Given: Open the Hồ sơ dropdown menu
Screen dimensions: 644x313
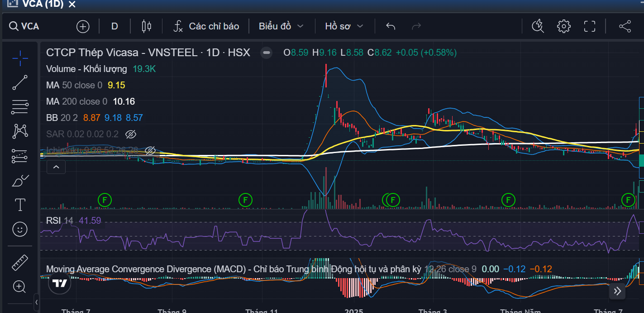Looking at the screenshot, I should (344, 26).
